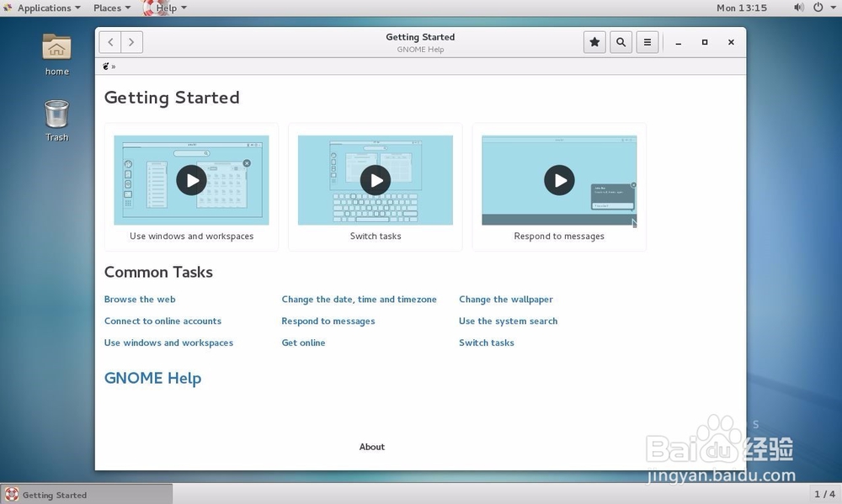
Task: Click the Mon 13:15 clock
Action: click(x=742, y=8)
